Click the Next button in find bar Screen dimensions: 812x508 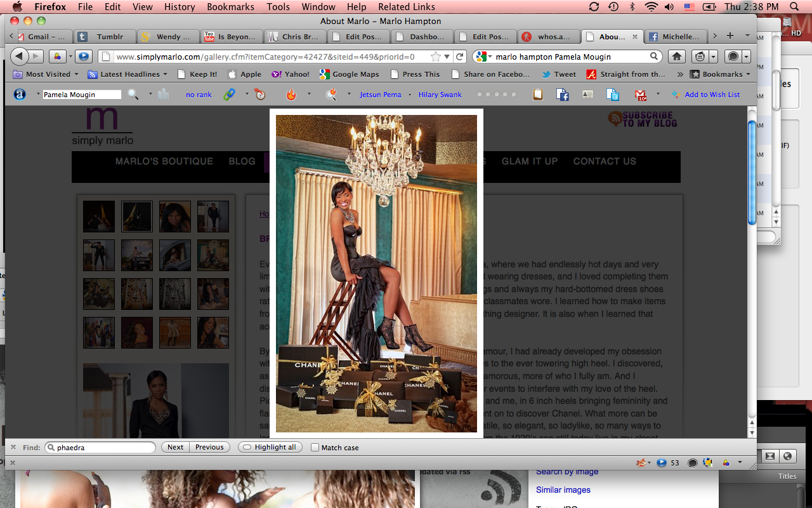click(175, 448)
